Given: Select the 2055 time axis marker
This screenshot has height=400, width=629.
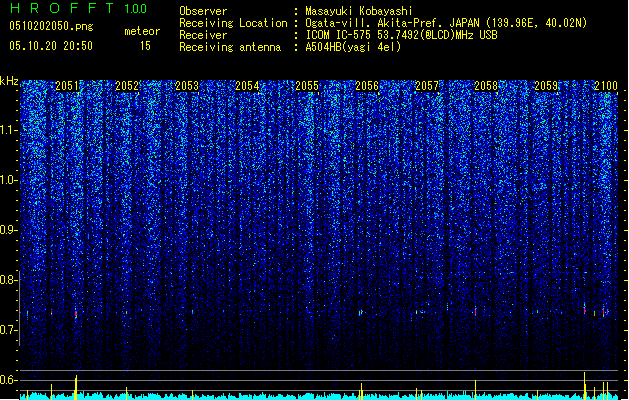Looking at the screenshot, I should [307, 85].
